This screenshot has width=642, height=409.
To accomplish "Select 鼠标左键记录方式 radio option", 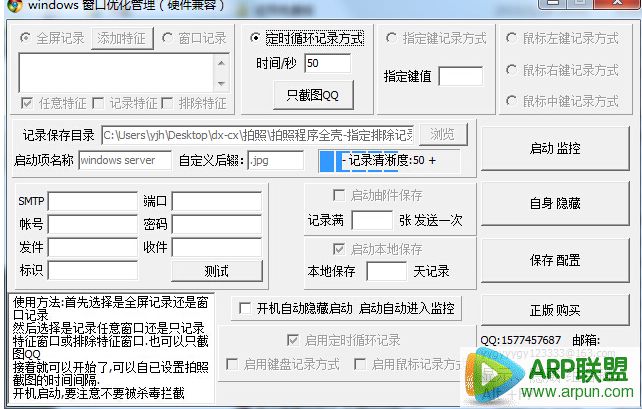I will (x=511, y=38).
